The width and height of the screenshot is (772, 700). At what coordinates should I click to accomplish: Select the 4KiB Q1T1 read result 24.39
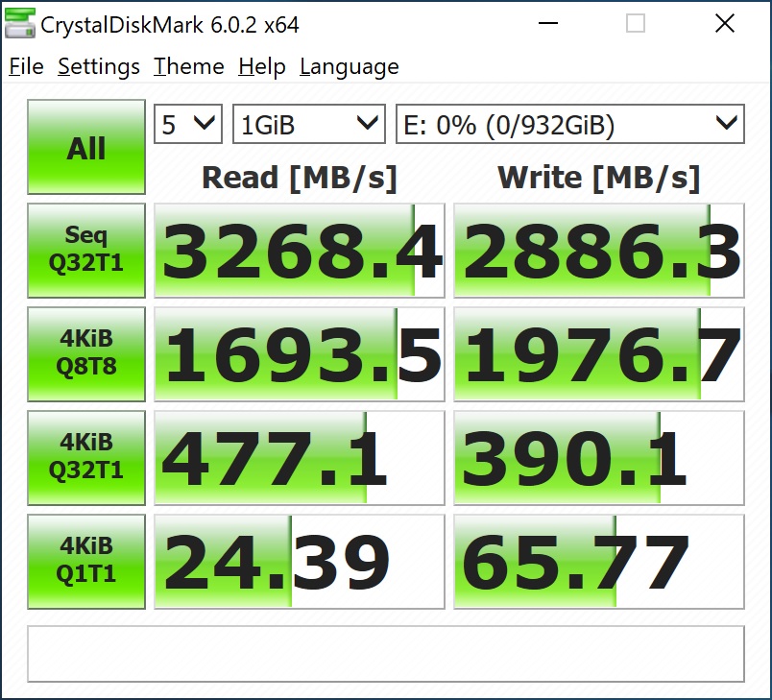click(x=300, y=562)
